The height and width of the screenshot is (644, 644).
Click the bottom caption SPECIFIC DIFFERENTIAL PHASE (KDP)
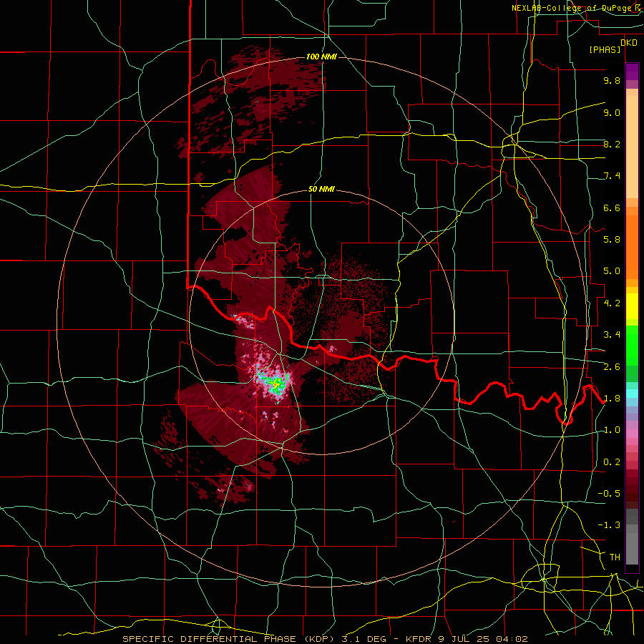[x=230, y=639]
